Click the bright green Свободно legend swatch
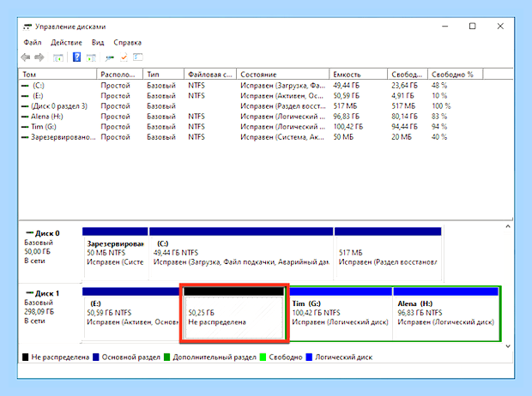Viewport: 532px width, 396px height. pyautogui.click(x=263, y=357)
